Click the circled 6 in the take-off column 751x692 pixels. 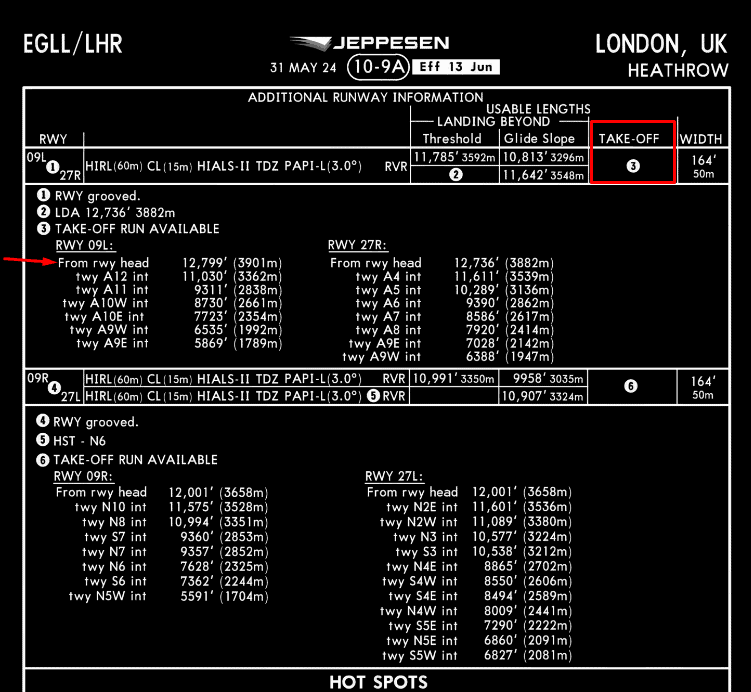tap(631, 386)
